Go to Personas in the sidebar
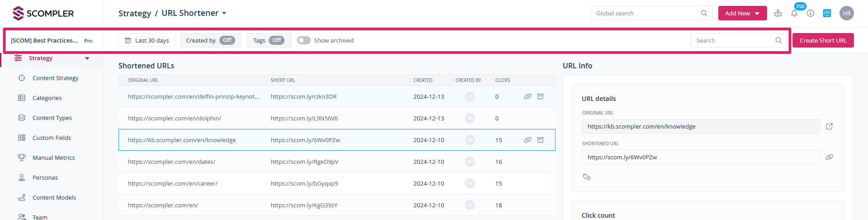 [x=45, y=178]
